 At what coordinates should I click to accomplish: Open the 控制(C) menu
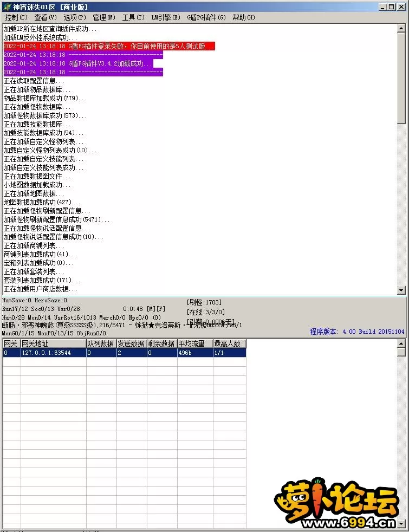click(16, 17)
